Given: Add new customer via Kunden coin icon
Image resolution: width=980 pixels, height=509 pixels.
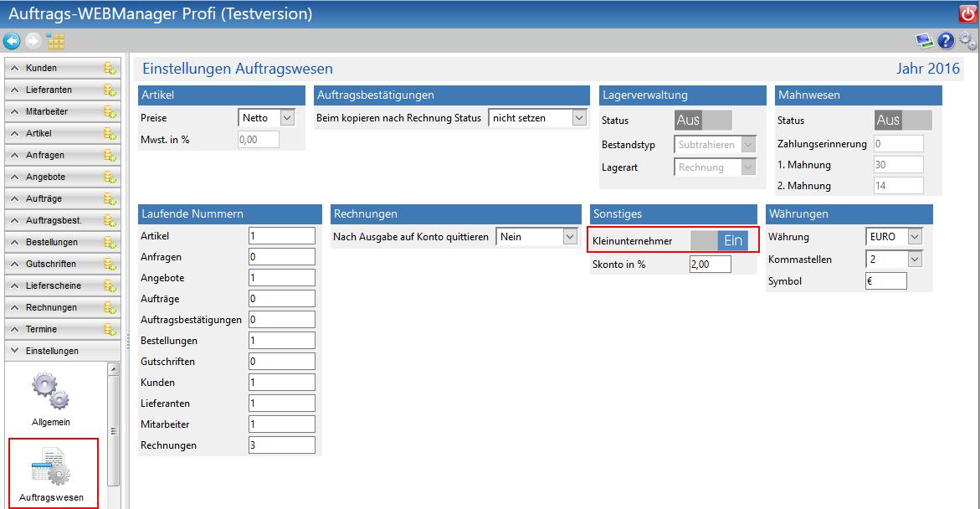Looking at the screenshot, I should tap(109, 69).
